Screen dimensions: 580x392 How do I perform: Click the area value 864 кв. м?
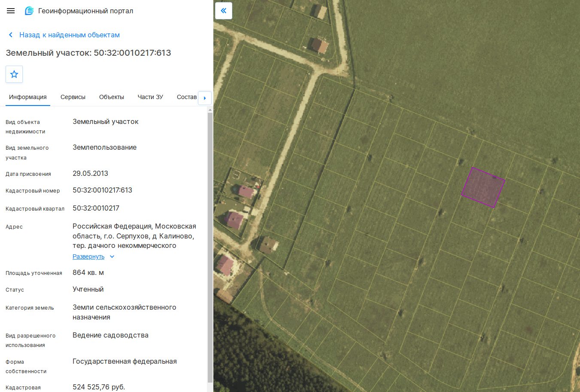coord(88,272)
